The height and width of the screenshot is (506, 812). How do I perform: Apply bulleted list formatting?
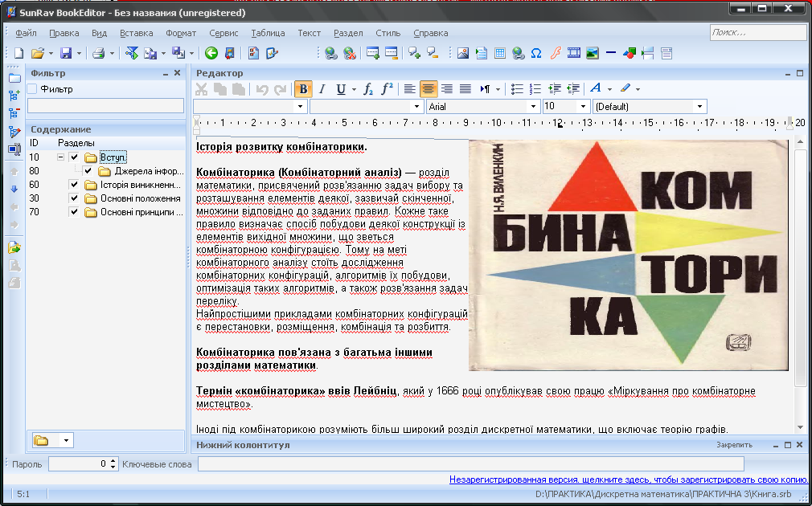pyautogui.click(x=517, y=89)
